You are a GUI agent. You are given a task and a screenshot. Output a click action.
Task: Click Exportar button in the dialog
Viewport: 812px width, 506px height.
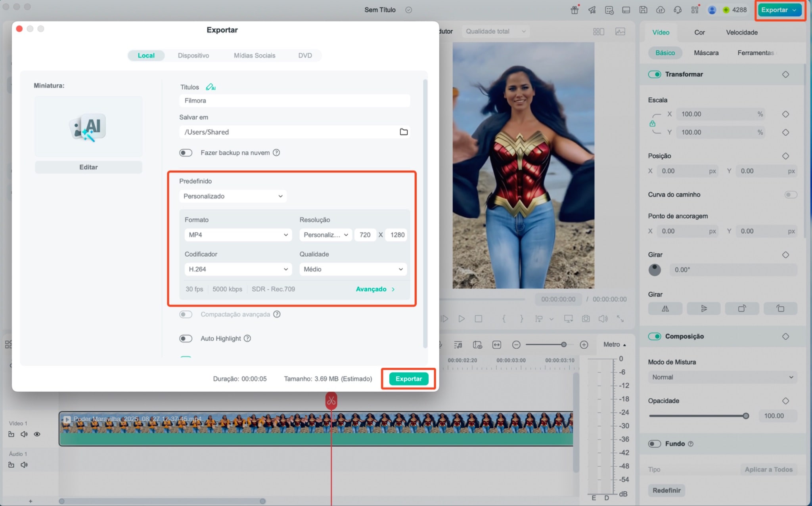[408, 379]
